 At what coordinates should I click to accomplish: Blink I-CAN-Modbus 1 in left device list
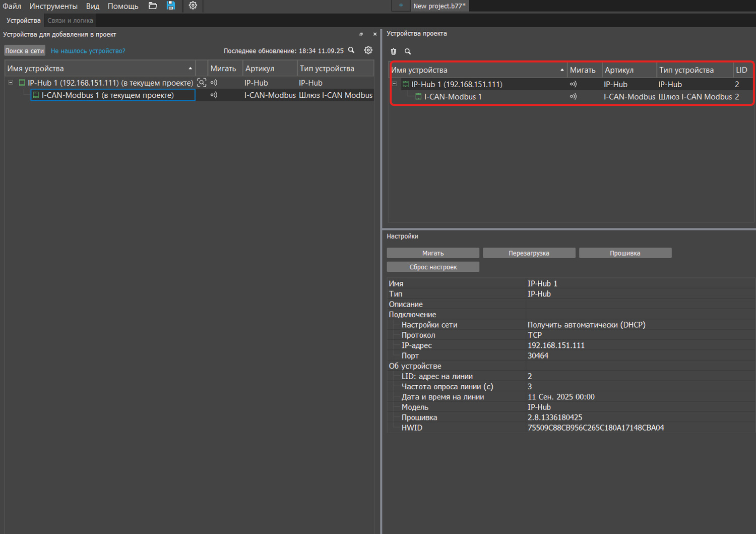click(x=214, y=95)
